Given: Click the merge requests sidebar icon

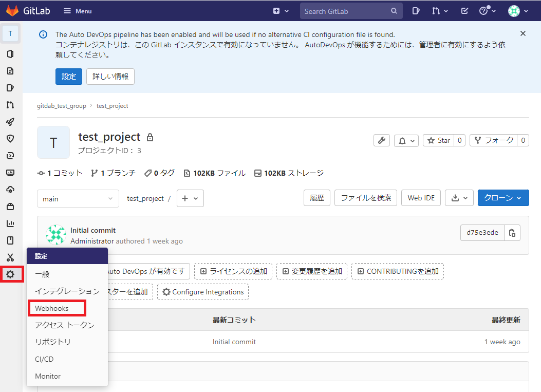Looking at the screenshot, I should [x=10, y=105].
